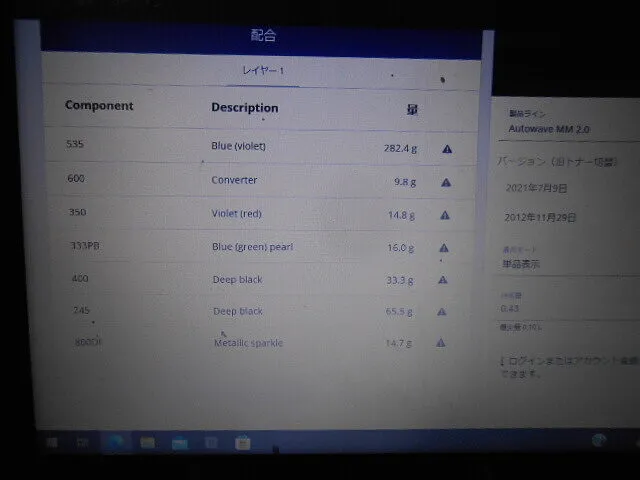The height and width of the screenshot is (480, 640).
Task: Click warning icon for Blue (green) pearl
Action: point(444,247)
